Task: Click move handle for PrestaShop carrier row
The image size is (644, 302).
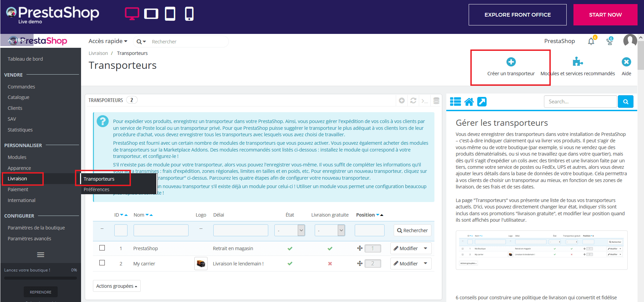Action: 360,248
